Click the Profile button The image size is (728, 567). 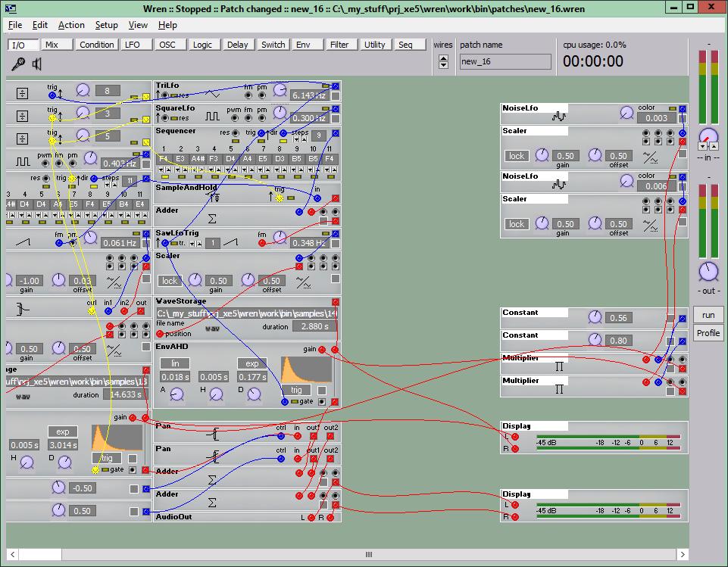pos(708,333)
